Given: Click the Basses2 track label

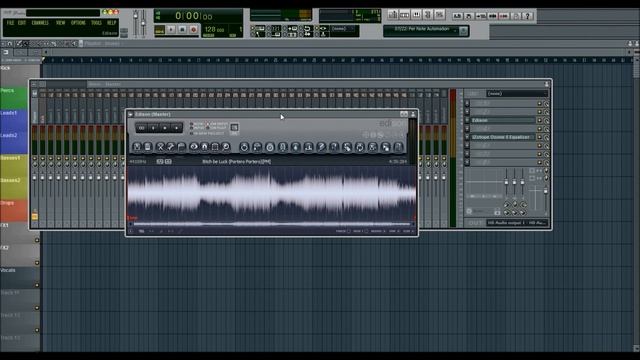Looking at the screenshot, I should [10, 180].
